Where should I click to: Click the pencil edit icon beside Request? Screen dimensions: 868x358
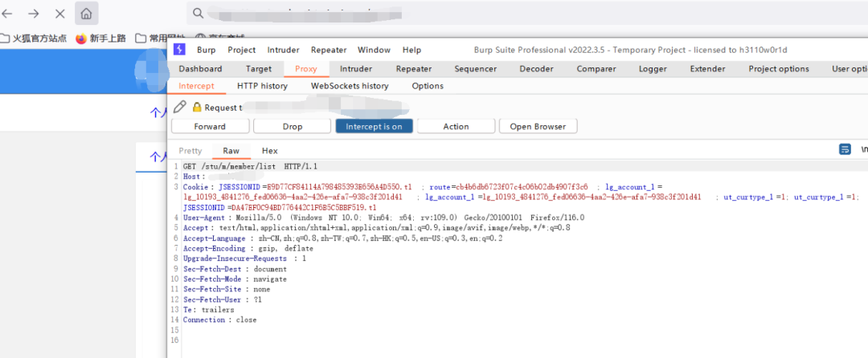[x=179, y=107]
